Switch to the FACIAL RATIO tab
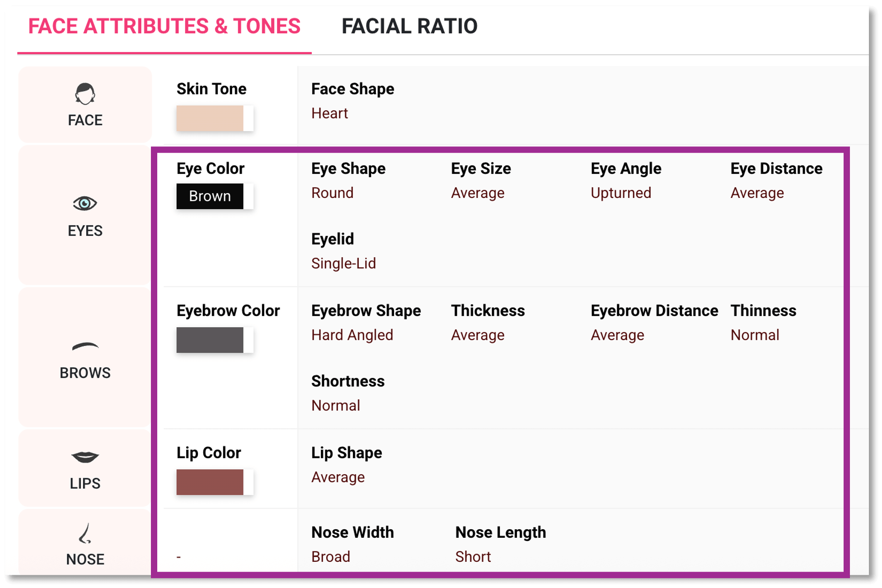The width and height of the screenshot is (882, 588). click(x=410, y=26)
